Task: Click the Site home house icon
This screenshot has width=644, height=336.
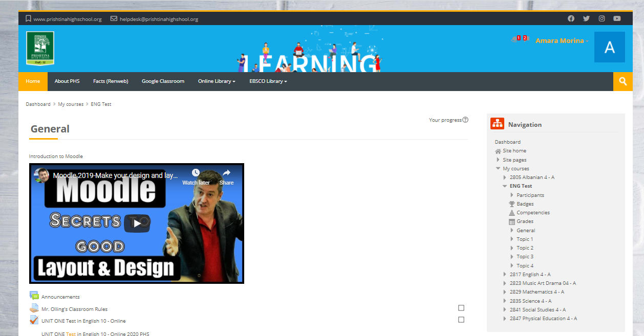Action: [x=497, y=150]
